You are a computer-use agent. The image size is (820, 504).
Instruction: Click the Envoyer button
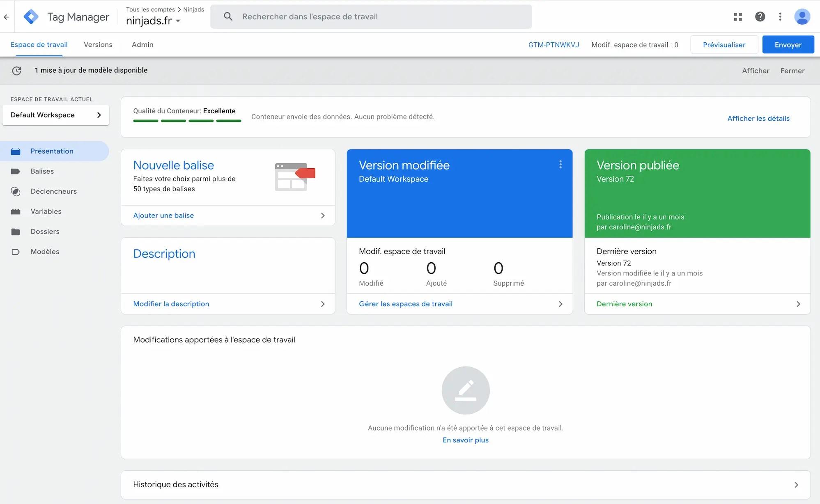point(788,44)
